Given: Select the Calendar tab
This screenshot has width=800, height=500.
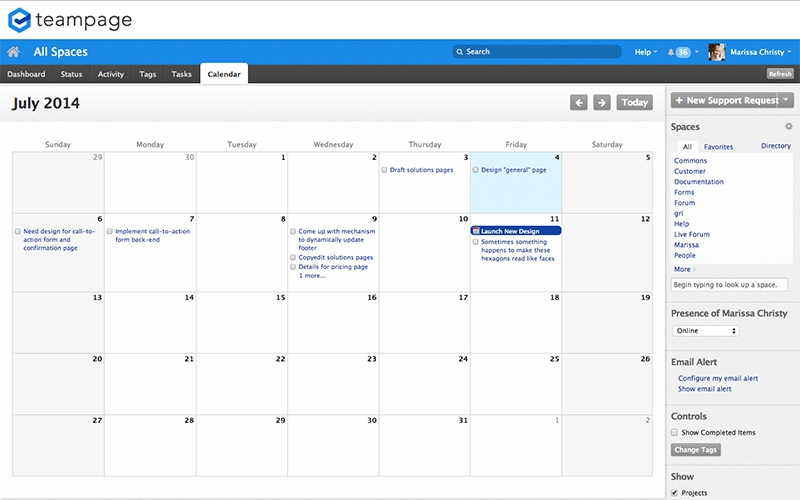Looking at the screenshot, I should [x=224, y=74].
